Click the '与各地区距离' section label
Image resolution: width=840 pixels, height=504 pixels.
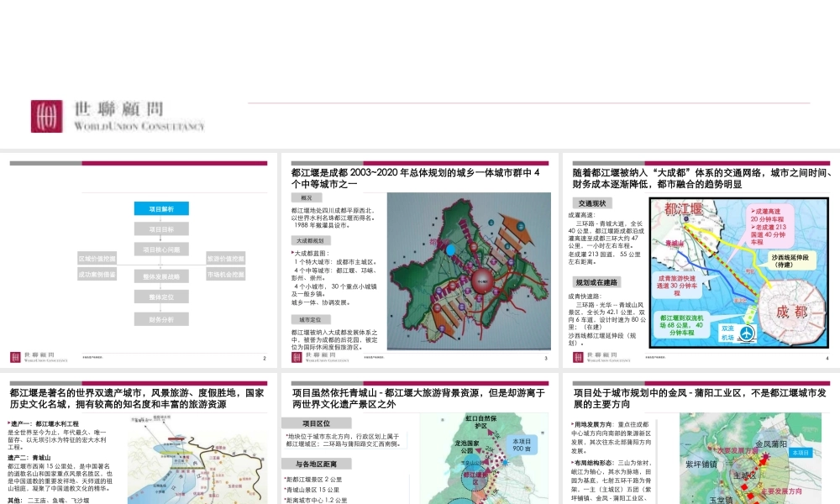click(316, 464)
